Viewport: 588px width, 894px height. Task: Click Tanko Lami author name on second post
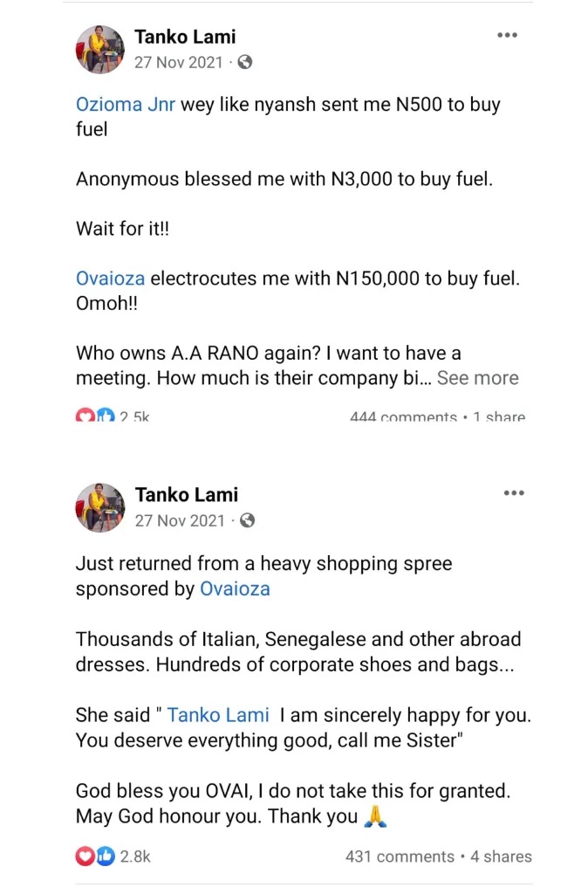point(186,495)
